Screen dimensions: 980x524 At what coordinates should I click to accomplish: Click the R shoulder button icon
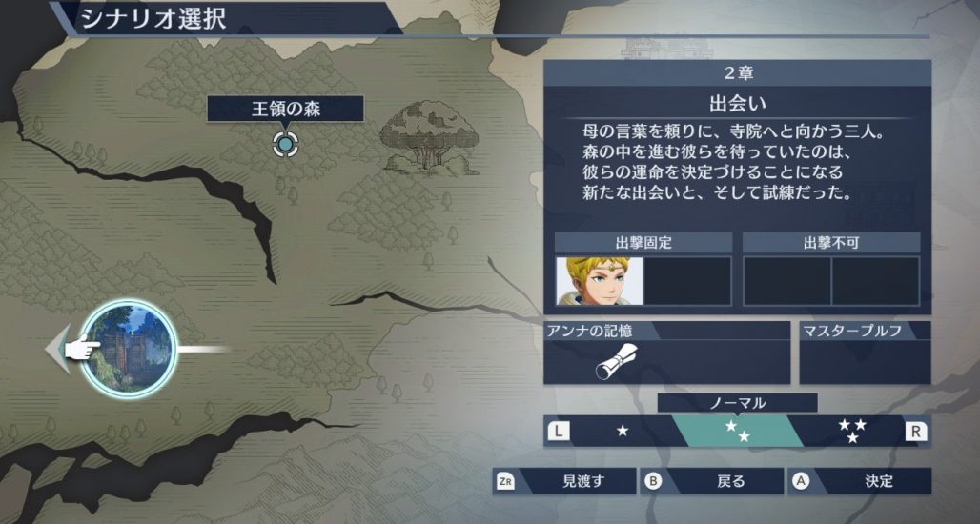[915, 431]
